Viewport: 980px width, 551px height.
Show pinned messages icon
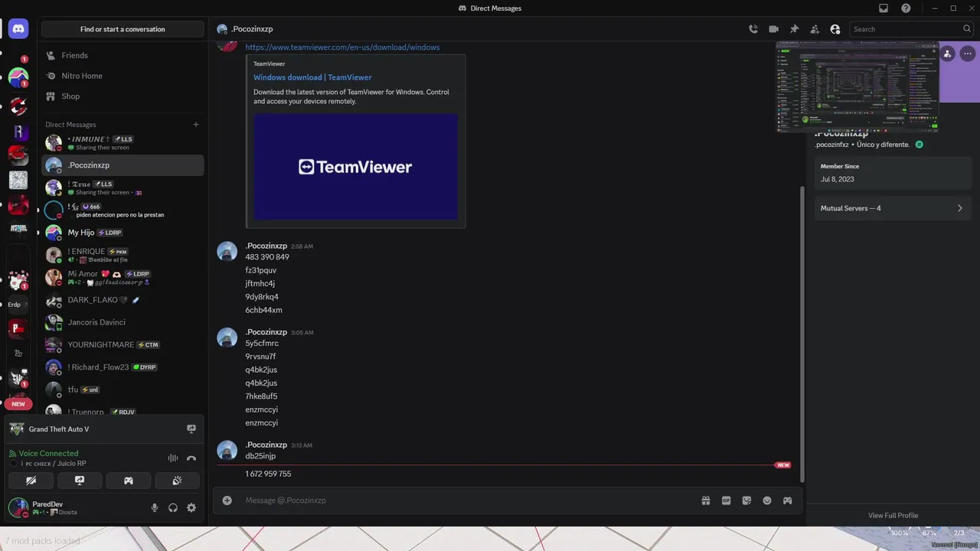795,29
